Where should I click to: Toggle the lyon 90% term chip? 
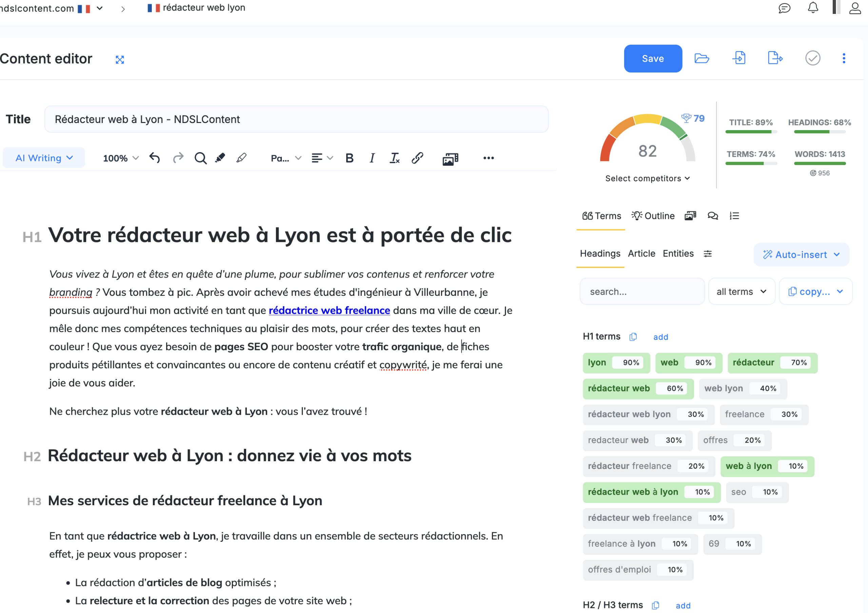[x=616, y=363]
